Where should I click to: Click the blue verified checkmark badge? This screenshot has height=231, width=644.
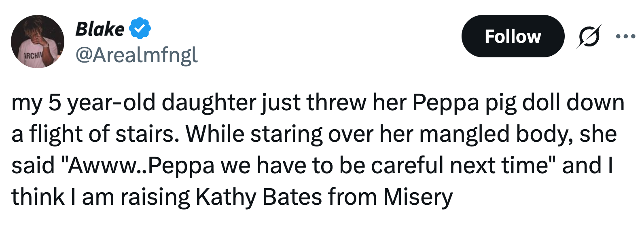(x=140, y=29)
